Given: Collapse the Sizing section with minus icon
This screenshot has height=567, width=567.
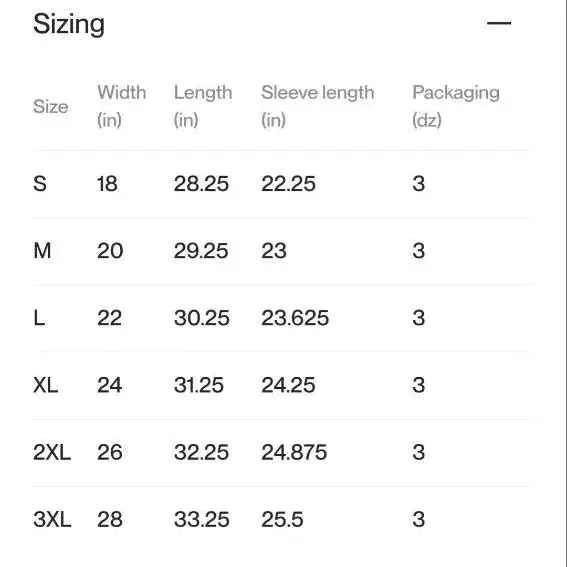Looking at the screenshot, I should (499, 23).
